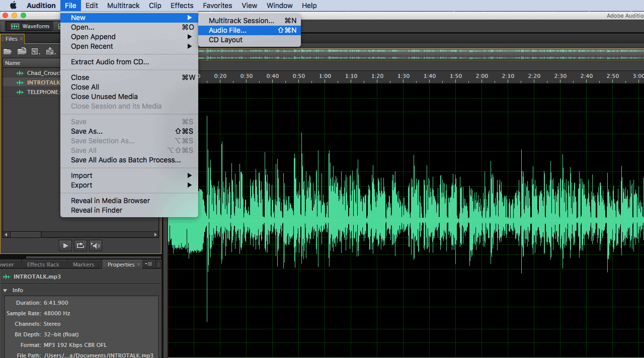Expand the New submenu arrow
644x358 pixels.
[x=190, y=18]
